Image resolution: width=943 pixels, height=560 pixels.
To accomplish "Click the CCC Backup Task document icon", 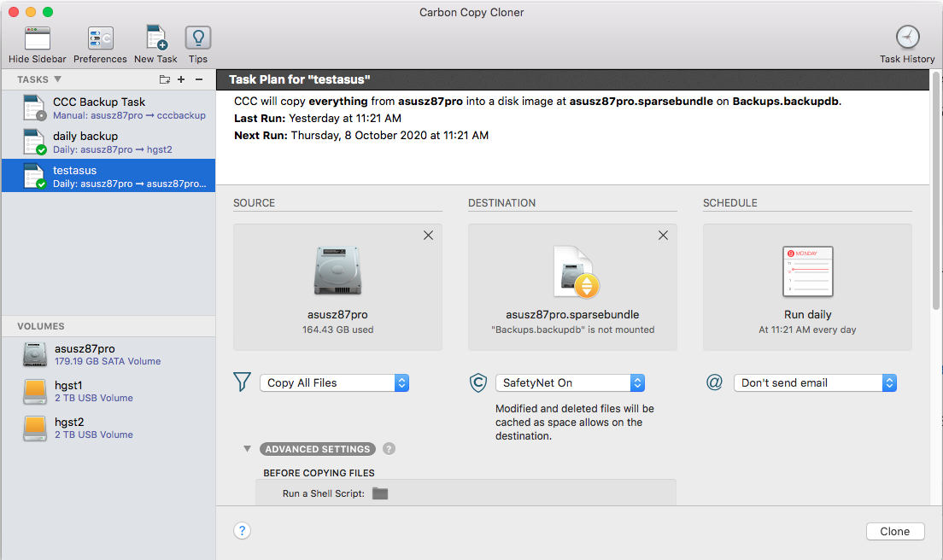I will point(34,108).
